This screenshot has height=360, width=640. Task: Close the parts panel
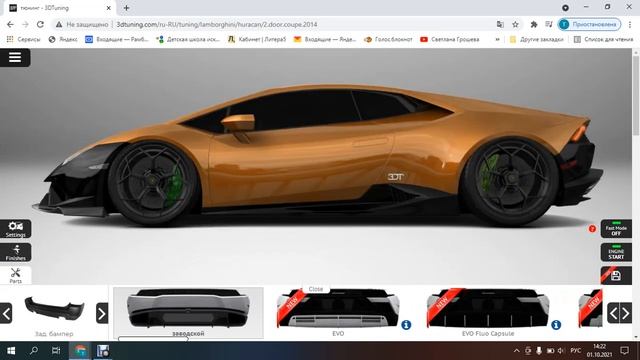point(316,289)
